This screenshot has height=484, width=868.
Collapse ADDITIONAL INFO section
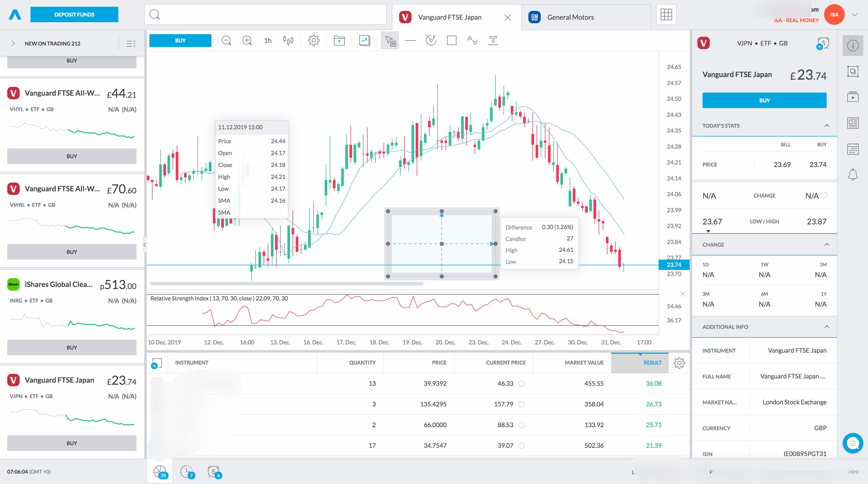[827, 327]
